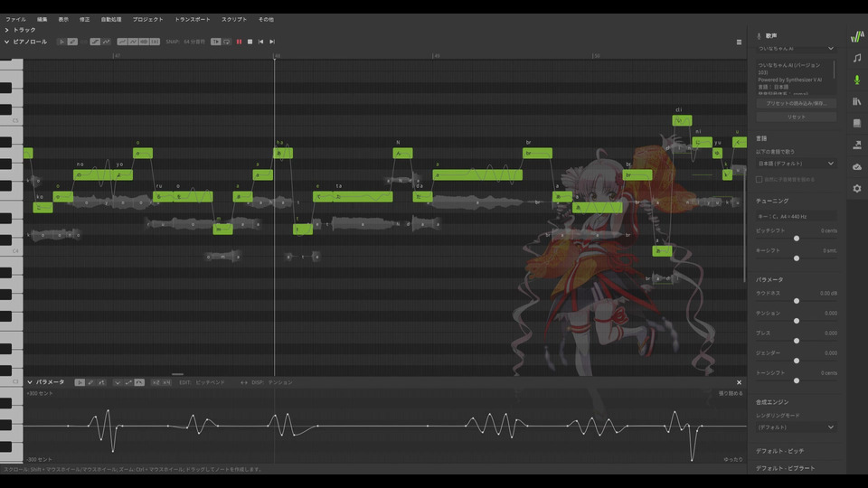The width and height of the screenshot is (868, 488).
Task: Open the トランスポート menu
Action: [192, 19]
